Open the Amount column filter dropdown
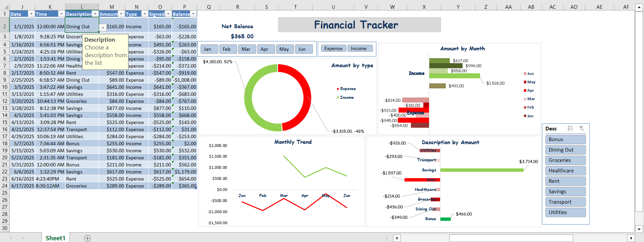This screenshot has width=644, height=242. 121,14
